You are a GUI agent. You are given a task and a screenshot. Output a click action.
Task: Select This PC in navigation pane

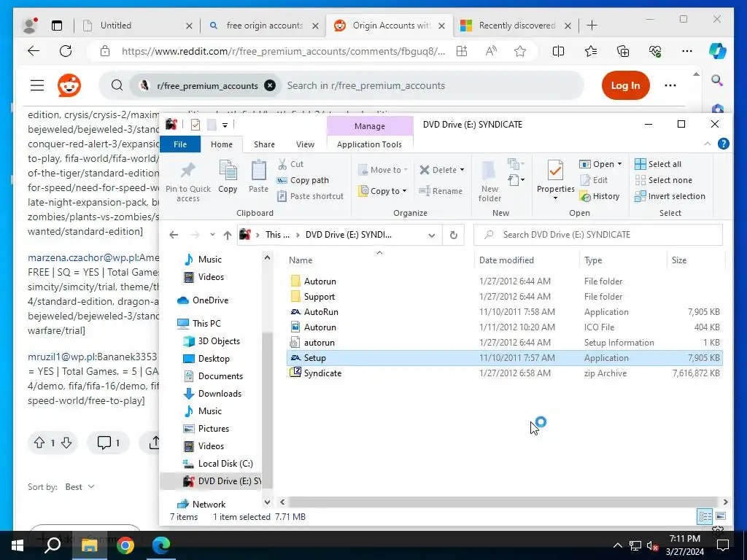[x=198, y=323]
